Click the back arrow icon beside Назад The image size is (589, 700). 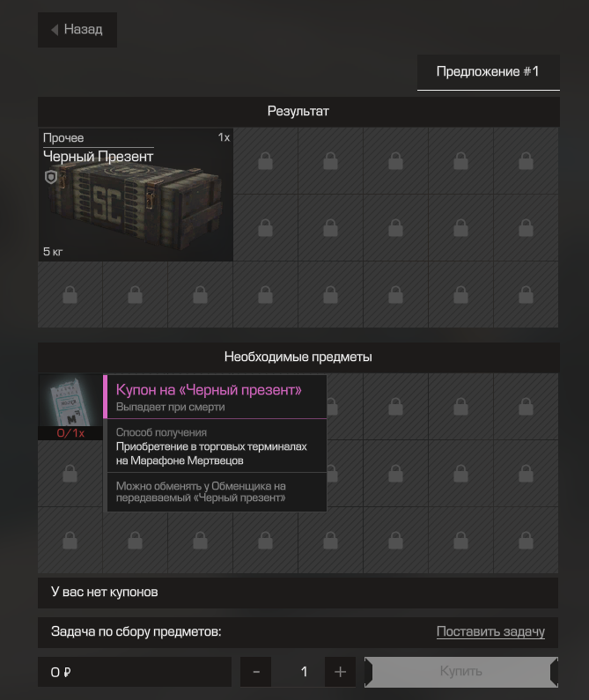(55, 30)
